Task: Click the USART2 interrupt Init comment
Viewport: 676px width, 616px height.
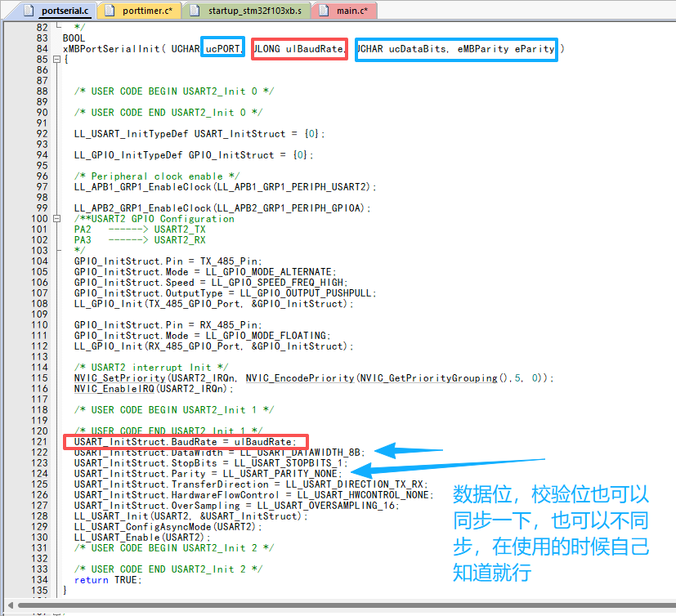Action: point(151,368)
